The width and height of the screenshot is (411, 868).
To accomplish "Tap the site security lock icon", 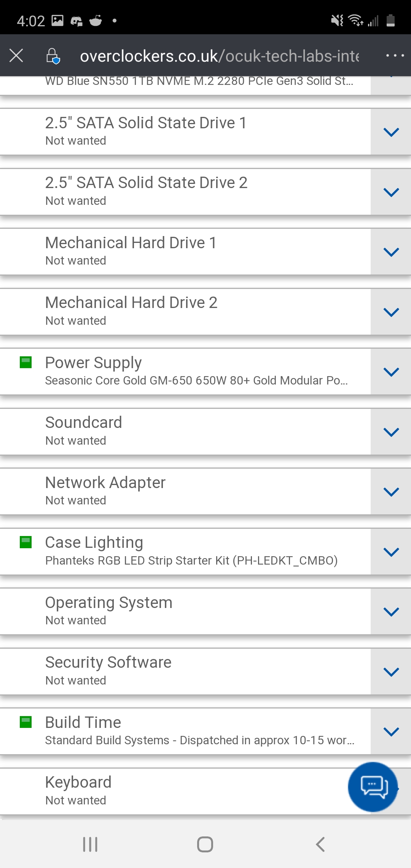I will [x=53, y=56].
